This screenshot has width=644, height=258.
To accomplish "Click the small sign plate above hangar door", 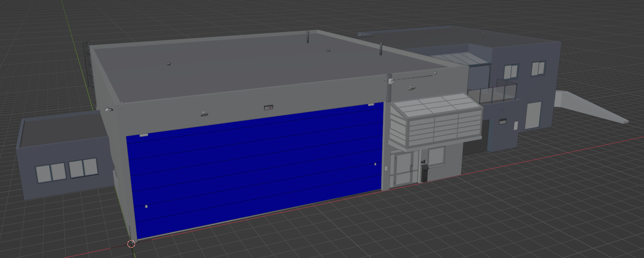I will tap(268, 108).
